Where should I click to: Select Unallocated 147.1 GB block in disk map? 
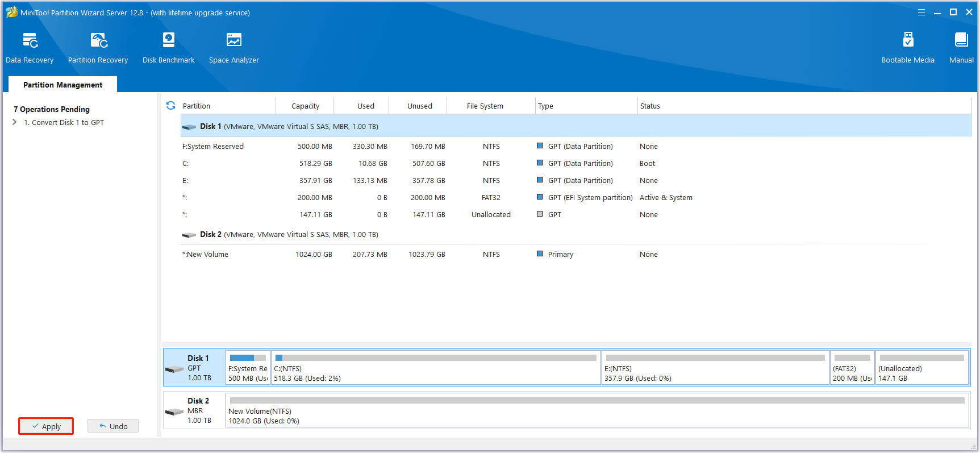pyautogui.click(x=922, y=368)
